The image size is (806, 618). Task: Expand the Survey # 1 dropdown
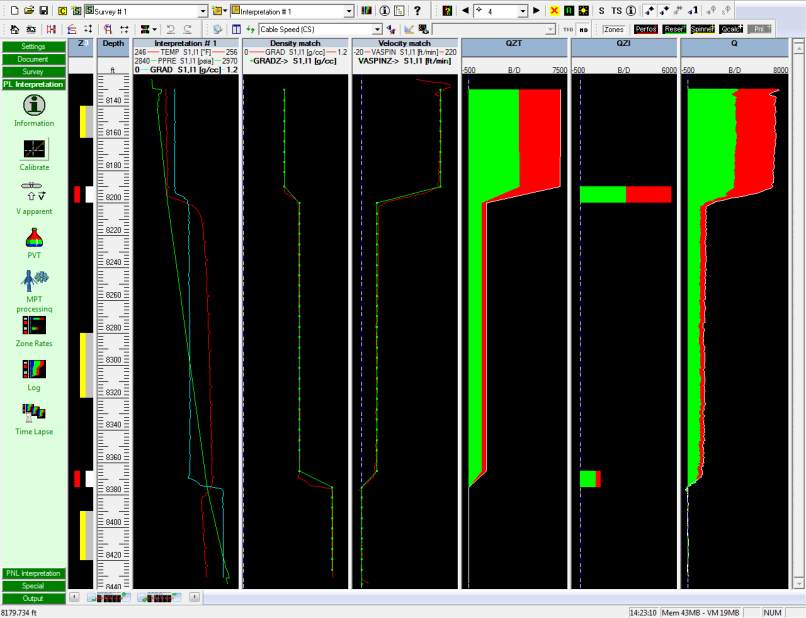pyautogui.click(x=203, y=10)
